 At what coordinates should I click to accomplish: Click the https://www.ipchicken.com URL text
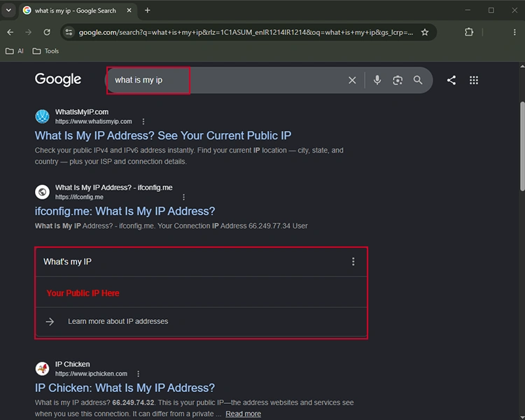click(x=91, y=374)
